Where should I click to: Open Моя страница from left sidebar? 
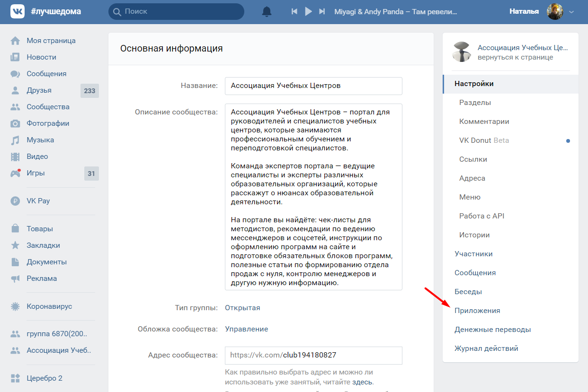pyautogui.click(x=51, y=41)
